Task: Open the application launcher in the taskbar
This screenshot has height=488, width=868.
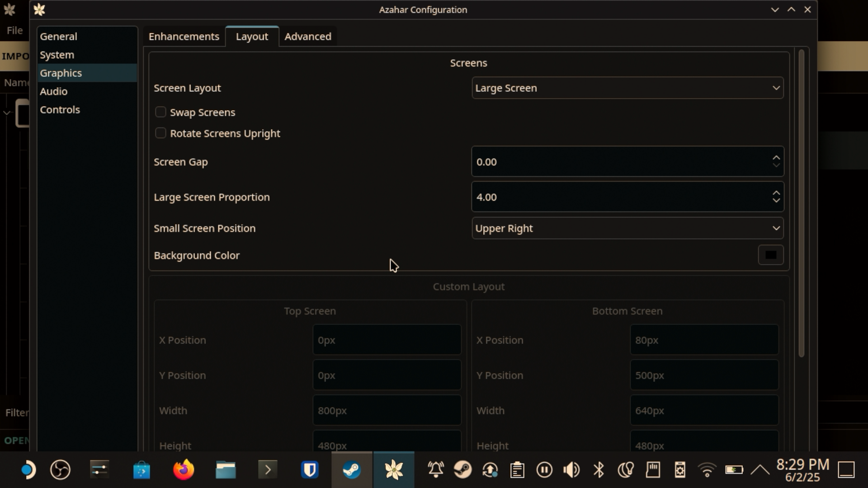Action: pyautogui.click(x=28, y=470)
